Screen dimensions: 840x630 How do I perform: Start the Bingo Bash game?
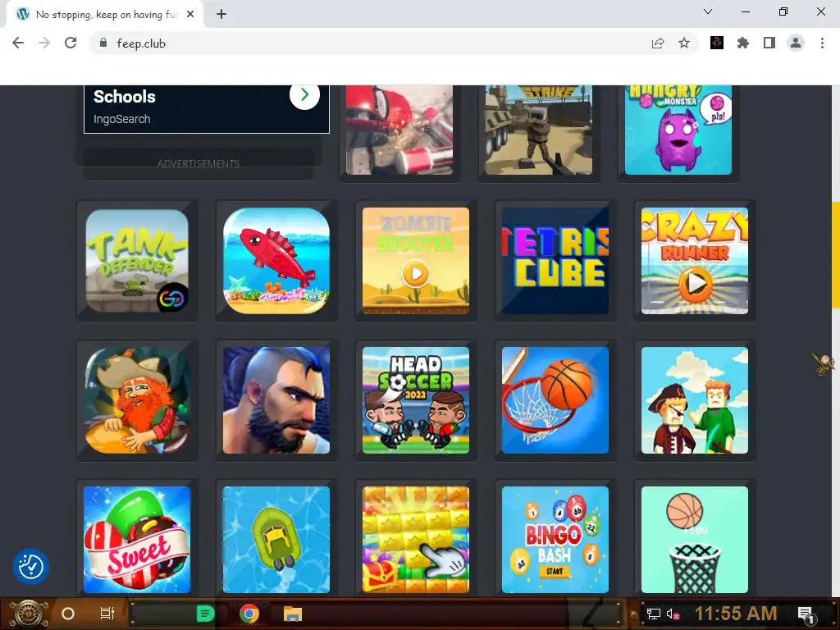coord(555,540)
